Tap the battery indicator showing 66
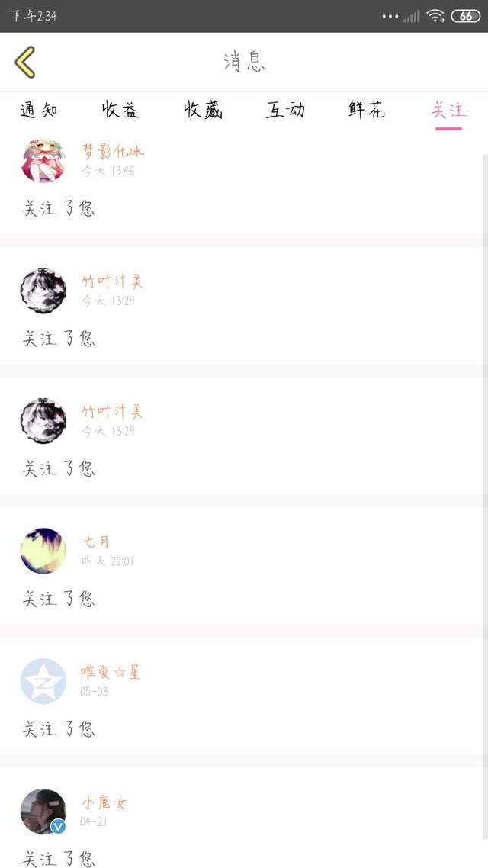The width and height of the screenshot is (488, 868). [x=465, y=16]
